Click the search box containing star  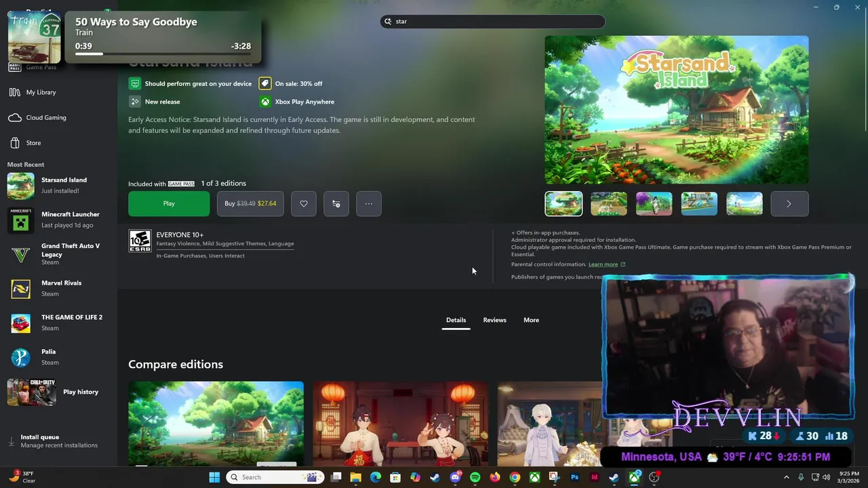(x=492, y=22)
